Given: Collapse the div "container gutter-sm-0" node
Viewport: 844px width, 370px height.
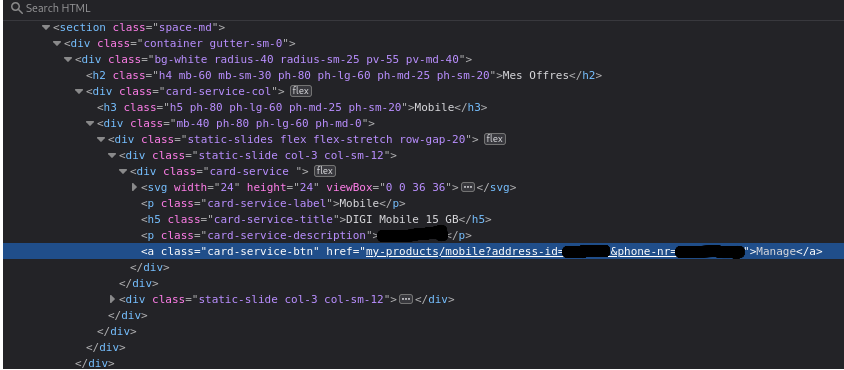Looking at the screenshot, I should 57,44.
